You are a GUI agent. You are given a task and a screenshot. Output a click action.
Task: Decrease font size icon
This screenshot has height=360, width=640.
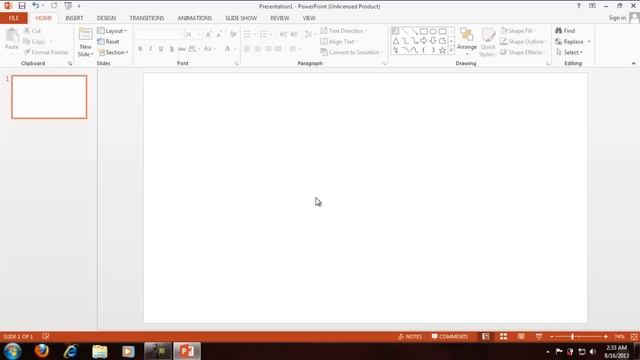point(220,35)
